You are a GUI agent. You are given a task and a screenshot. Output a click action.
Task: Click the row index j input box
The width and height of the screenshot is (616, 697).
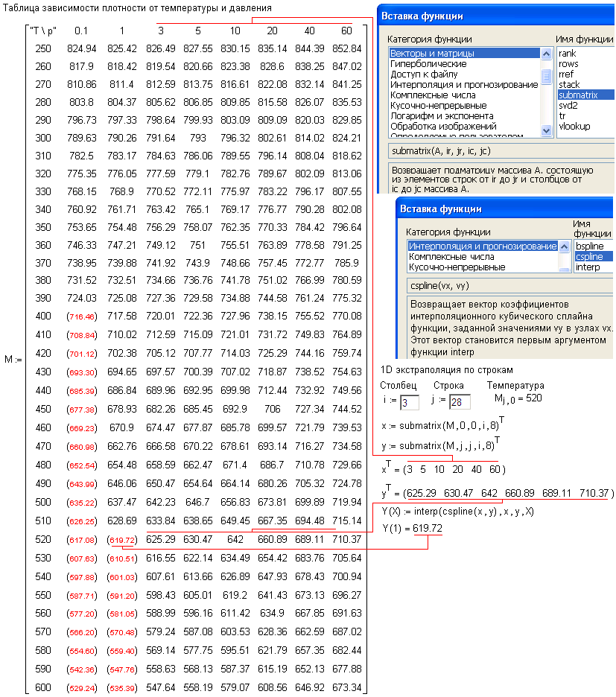(x=460, y=402)
